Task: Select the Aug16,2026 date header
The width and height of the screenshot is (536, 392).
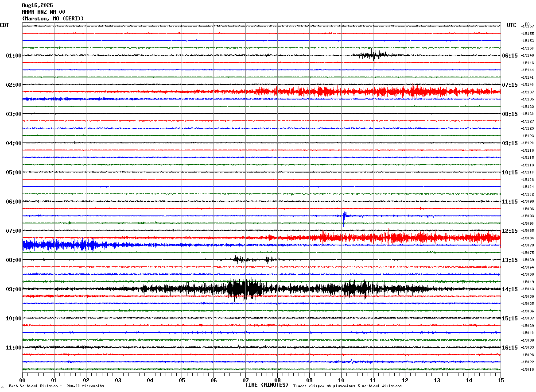Action: (37, 5)
